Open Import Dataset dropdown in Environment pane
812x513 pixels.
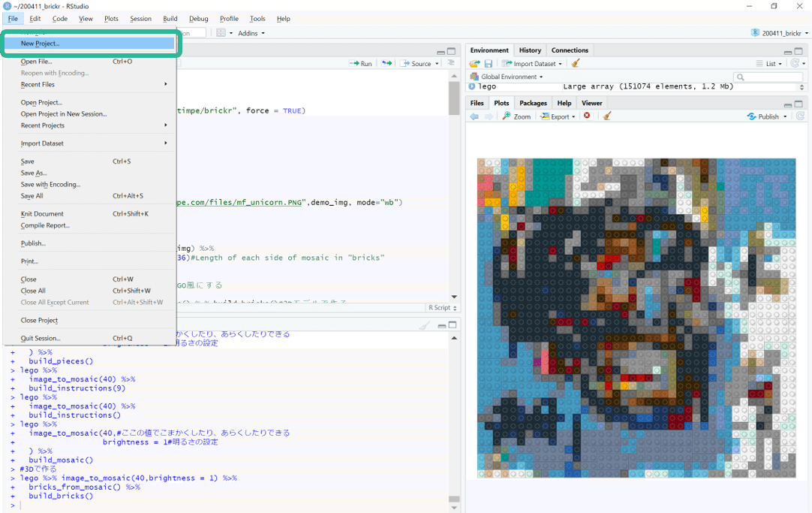point(532,64)
